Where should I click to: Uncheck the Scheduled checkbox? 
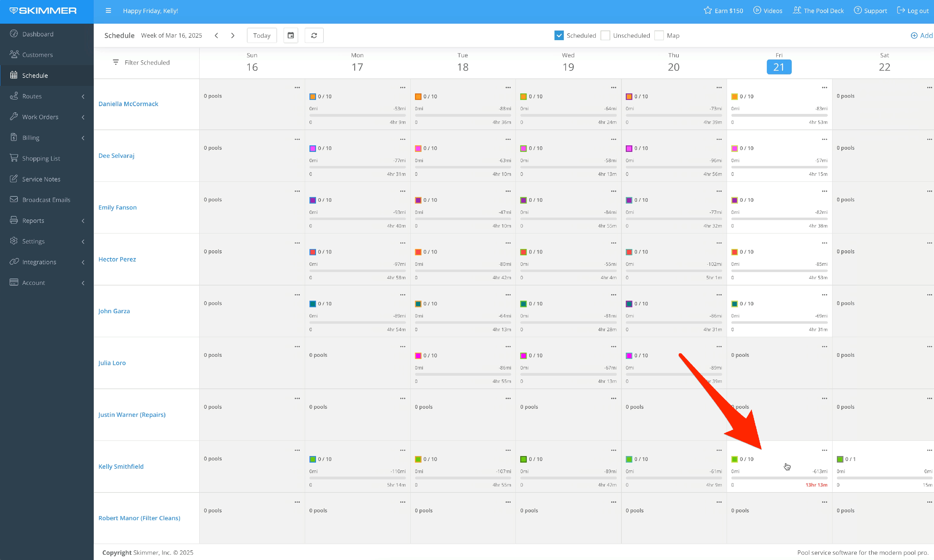[x=559, y=35]
